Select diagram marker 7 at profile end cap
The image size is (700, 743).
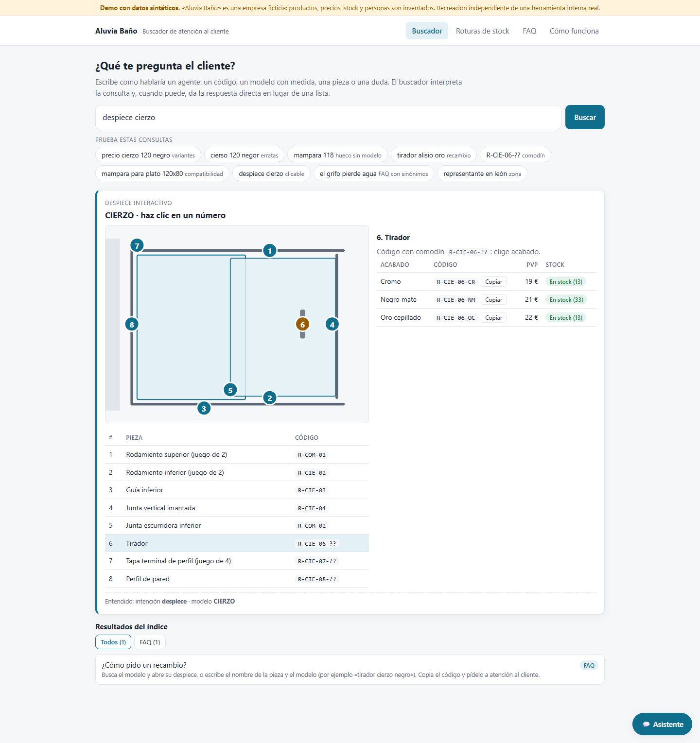pos(137,246)
